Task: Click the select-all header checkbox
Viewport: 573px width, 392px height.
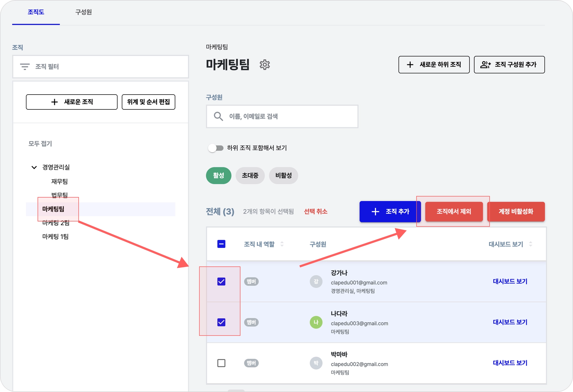Action: (221, 244)
